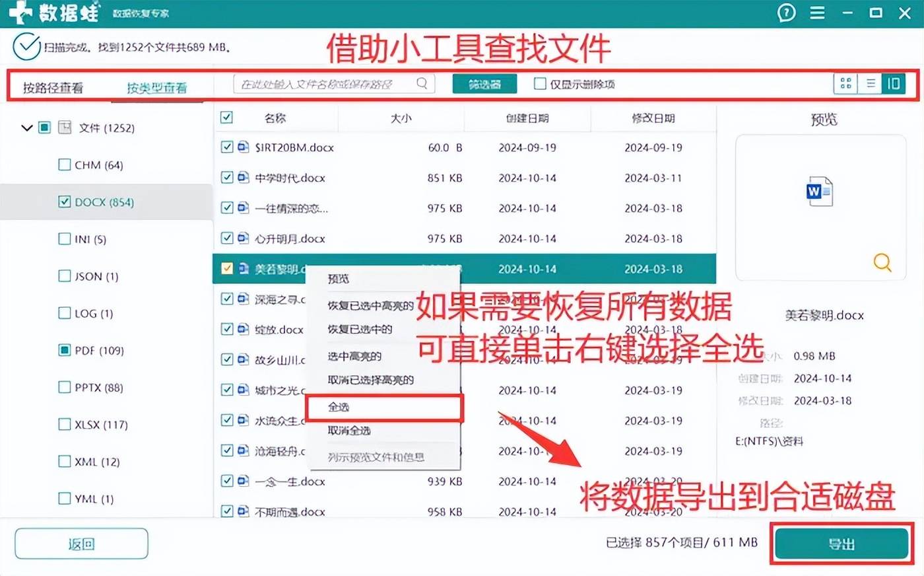Click the file icon of 绽放.docx
This screenshot has width=924, height=576.
(x=243, y=329)
